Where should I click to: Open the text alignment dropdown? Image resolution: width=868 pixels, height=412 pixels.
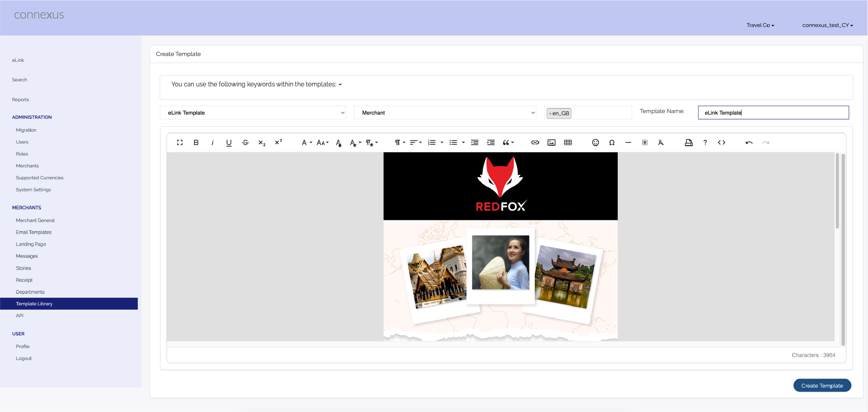click(416, 143)
